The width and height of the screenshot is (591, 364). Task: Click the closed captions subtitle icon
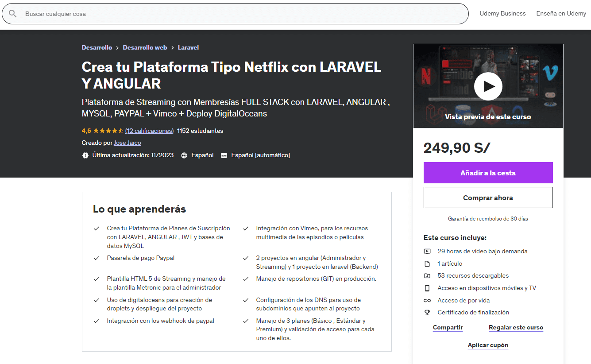pos(224,155)
